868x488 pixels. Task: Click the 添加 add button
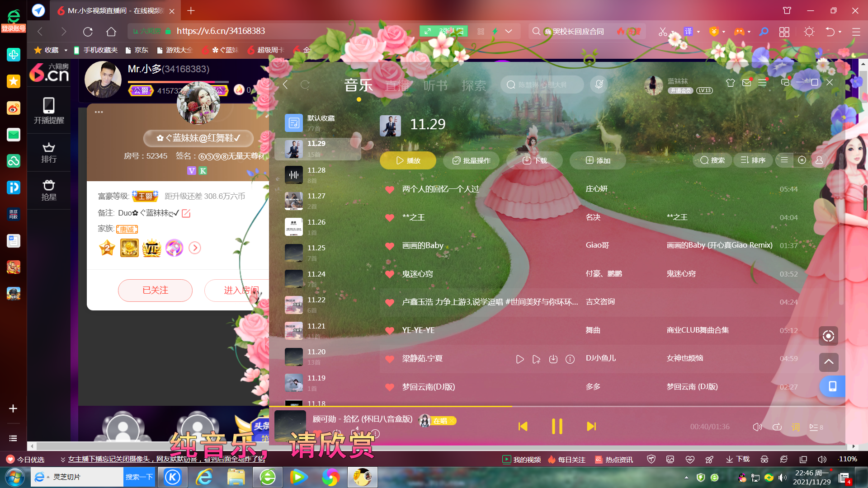(598, 160)
